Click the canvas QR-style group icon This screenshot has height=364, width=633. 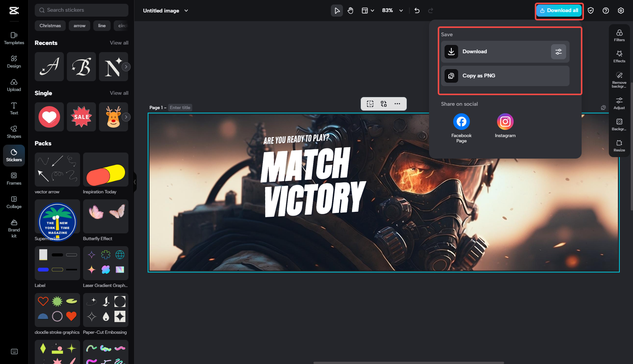tap(384, 104)
